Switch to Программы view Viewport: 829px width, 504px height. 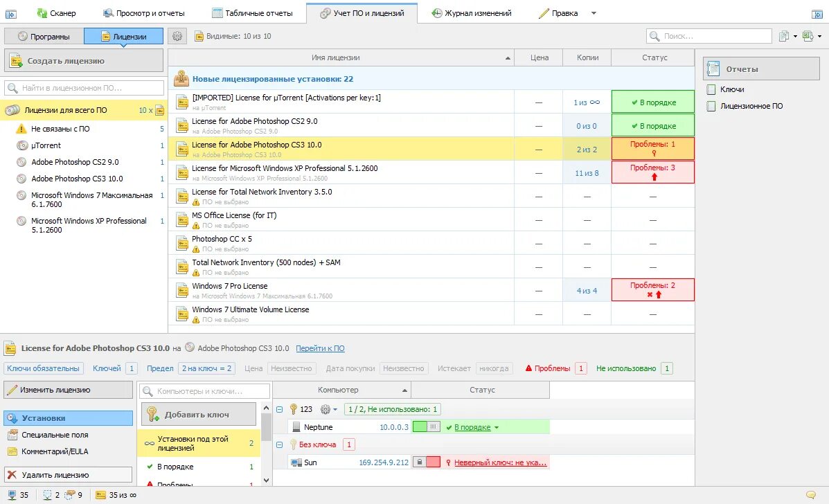point(44,37)
